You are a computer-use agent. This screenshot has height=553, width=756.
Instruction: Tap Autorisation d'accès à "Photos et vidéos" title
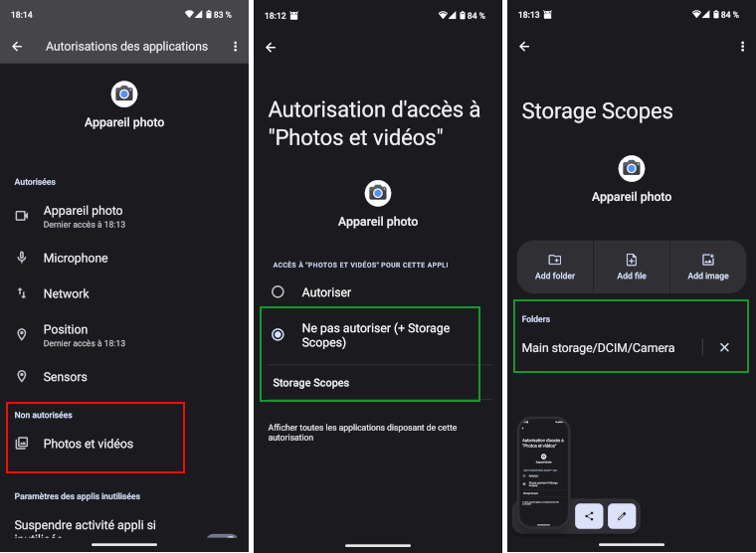tap(374, 123)
